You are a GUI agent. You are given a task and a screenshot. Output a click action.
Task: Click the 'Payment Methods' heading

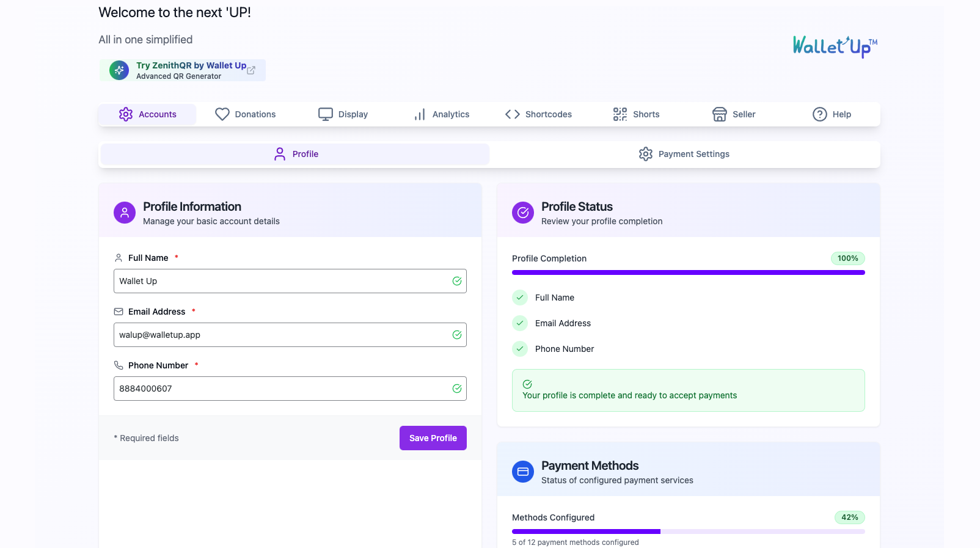click(590, 466)
